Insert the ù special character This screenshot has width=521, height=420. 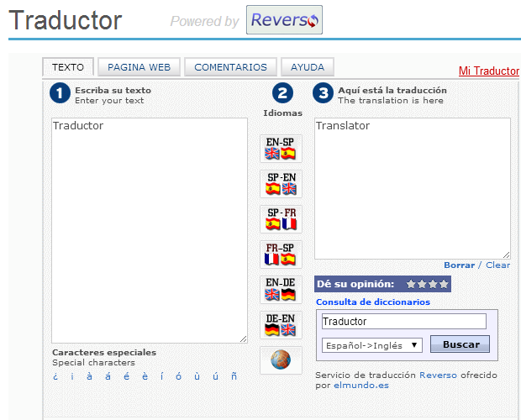[x=197, y=376]
